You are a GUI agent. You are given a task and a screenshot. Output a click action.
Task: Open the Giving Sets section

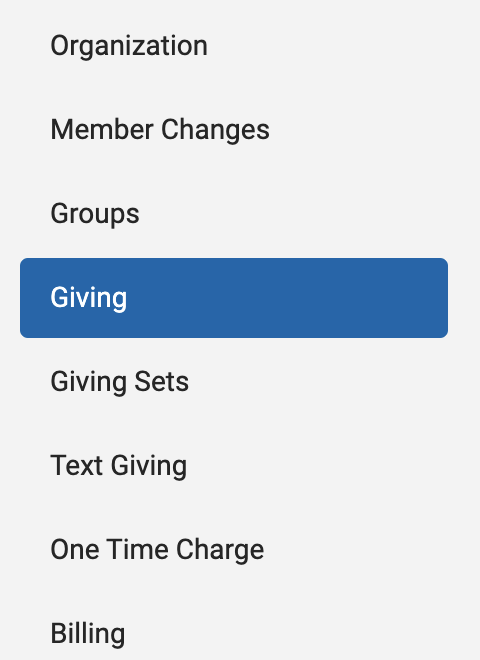pyautogui.click(x=234, y=382)
